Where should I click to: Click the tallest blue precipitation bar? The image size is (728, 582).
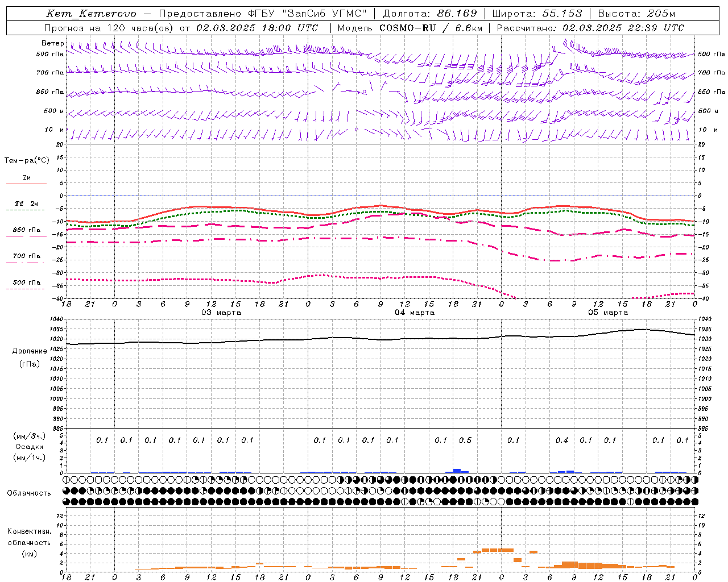coord(457,471)
